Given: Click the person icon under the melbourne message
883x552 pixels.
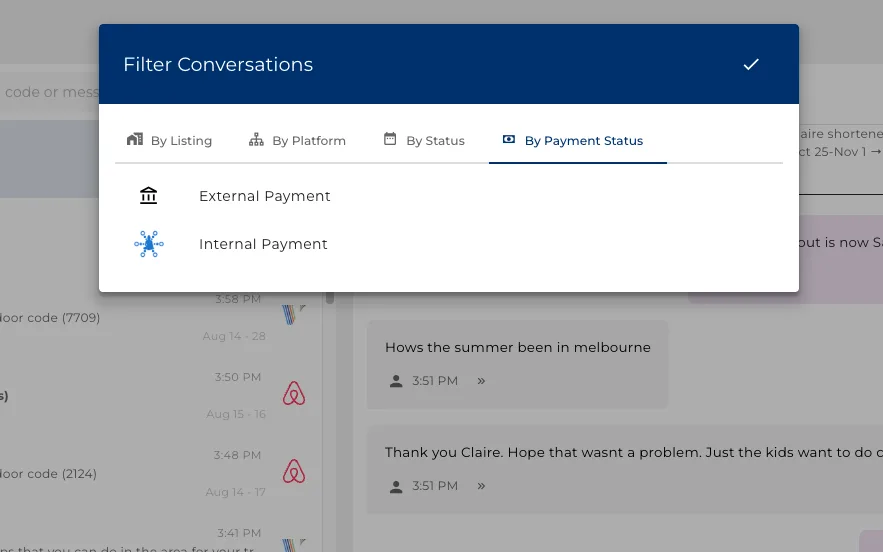Looking at the screenshot, I should pyautogui.click(x=396, y=381).
